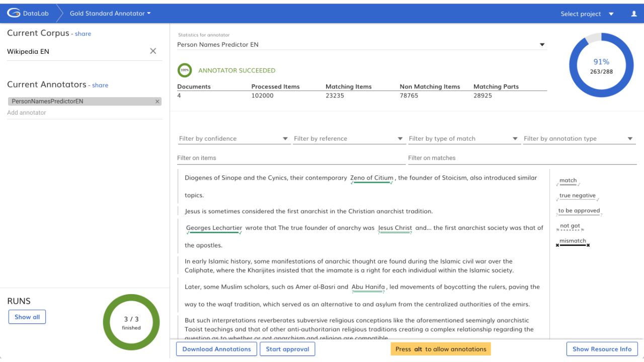644x362 pixels.
Task: Open Filter by confidence dropdown
Action: [233, 139]
